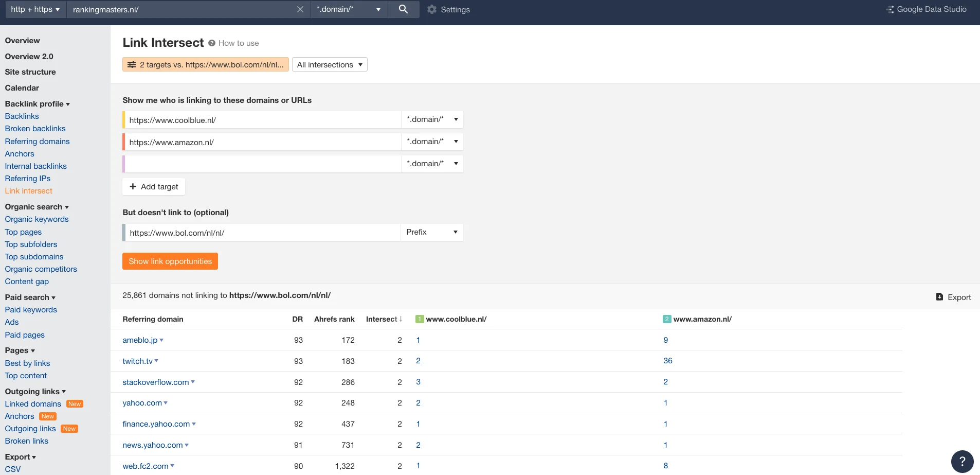Viewport: 980px width, 475px height.
Task: Sort table by Ahrefs rank header
Action: pos(334,319)
